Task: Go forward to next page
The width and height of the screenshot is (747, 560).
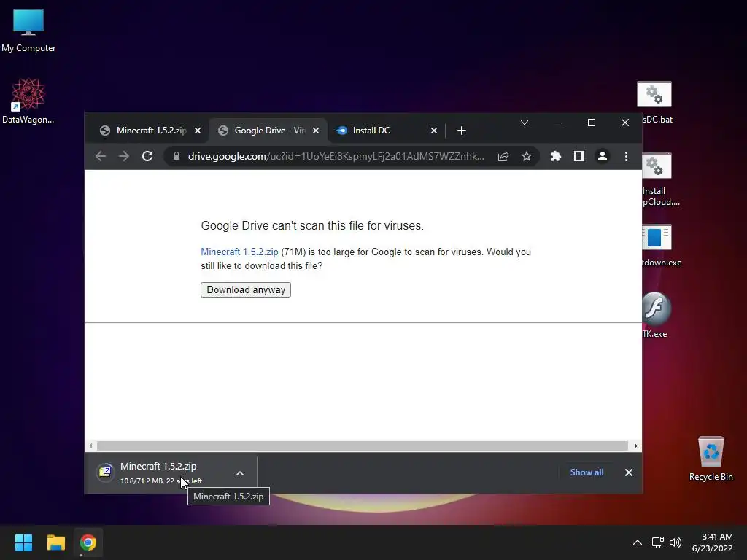Action: click(x=124, y=156)
